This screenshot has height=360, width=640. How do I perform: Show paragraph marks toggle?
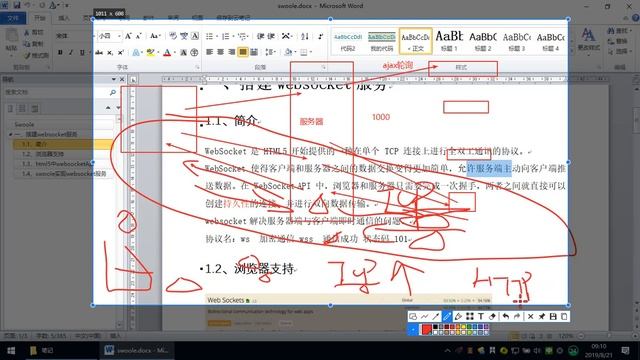tap(320, 36)
